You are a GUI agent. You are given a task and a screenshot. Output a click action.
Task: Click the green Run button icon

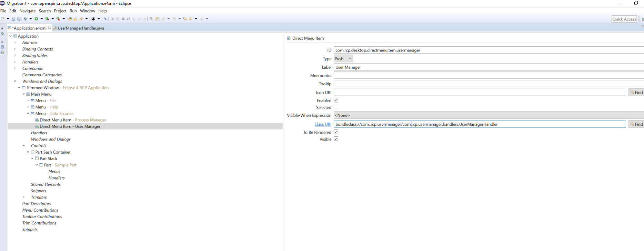click(36, 19)
